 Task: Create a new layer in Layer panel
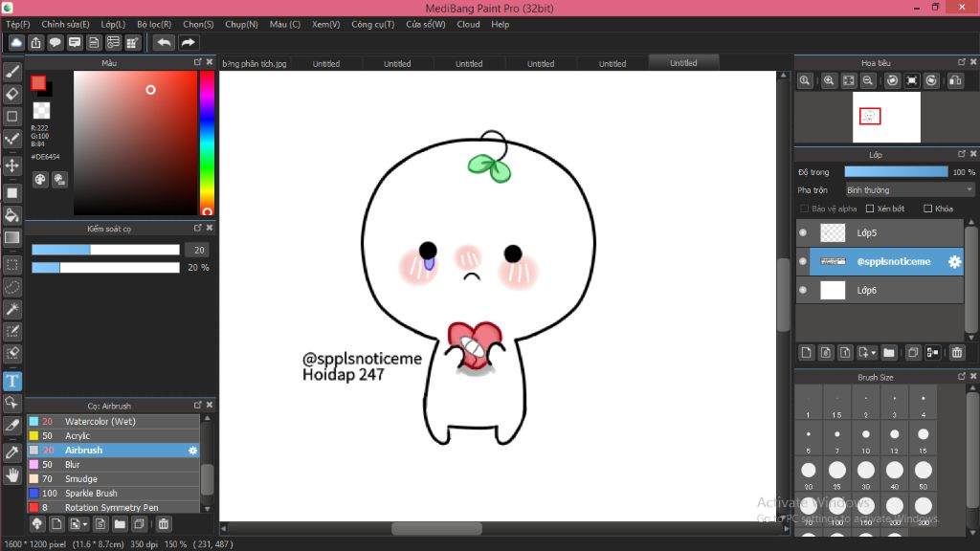[x=806, y=352]
